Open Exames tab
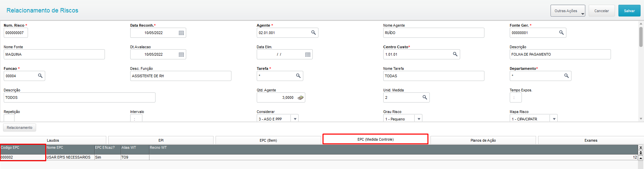 click(x=591, y=140)
